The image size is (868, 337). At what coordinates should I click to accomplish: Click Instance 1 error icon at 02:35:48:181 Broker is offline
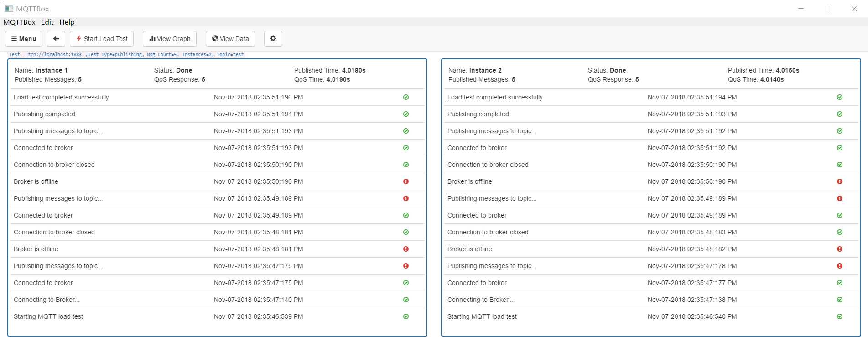(x=406, y=249)
